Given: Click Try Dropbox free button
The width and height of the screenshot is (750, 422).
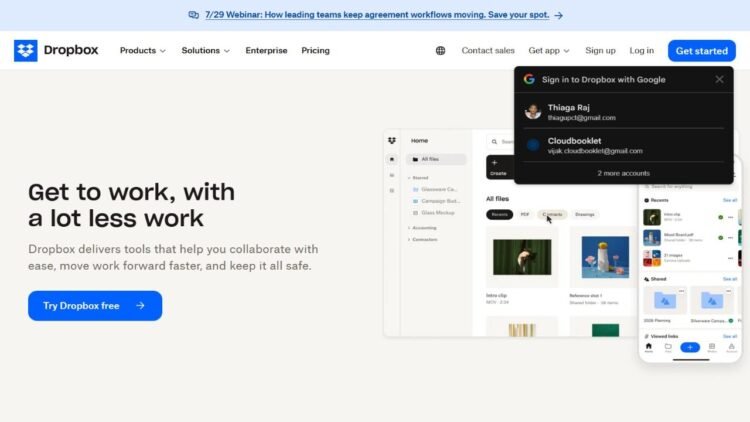Looking at the screenshot, I should [x=95, y=306].
